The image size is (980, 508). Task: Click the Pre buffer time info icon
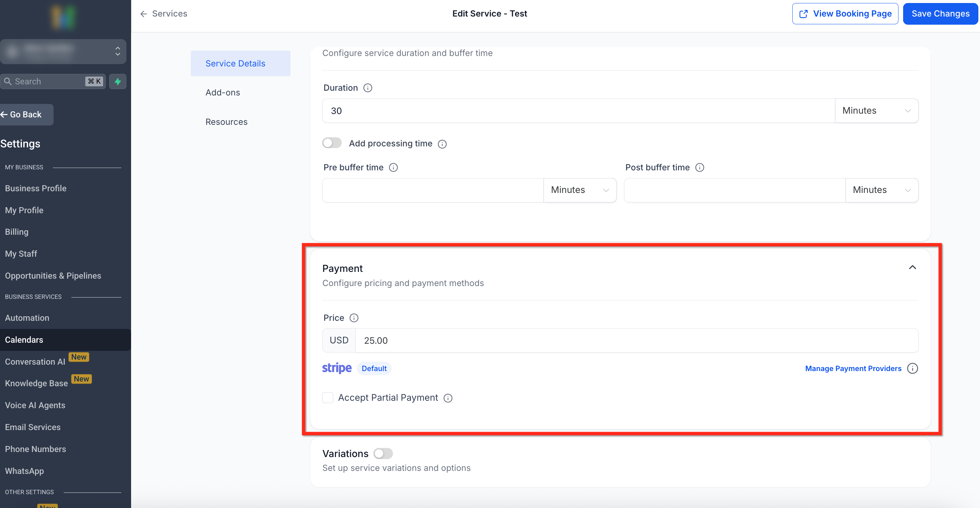(393, 168)
